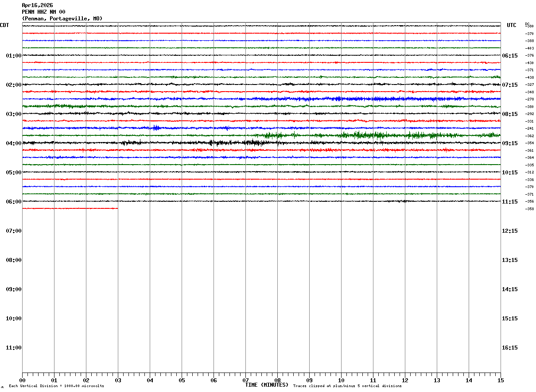The height and width of the screenshot is (392, 536).
Task: Click the TIME (MINUTES) axis title
Action: 267,385
